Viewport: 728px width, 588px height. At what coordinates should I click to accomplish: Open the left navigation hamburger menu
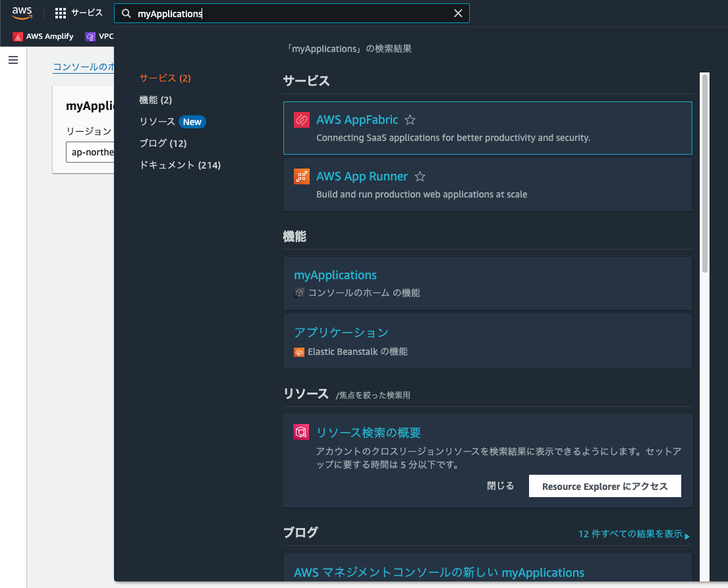tap(13, 59)
